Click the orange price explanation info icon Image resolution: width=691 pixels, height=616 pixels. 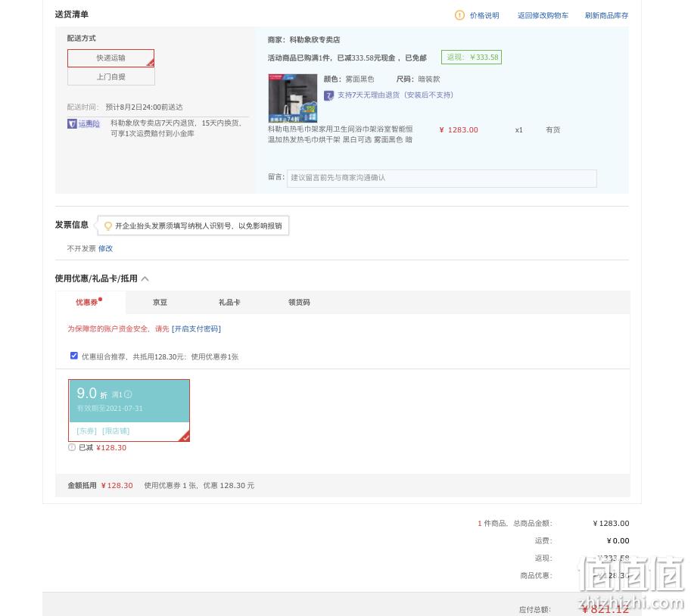tap(459, 15)
